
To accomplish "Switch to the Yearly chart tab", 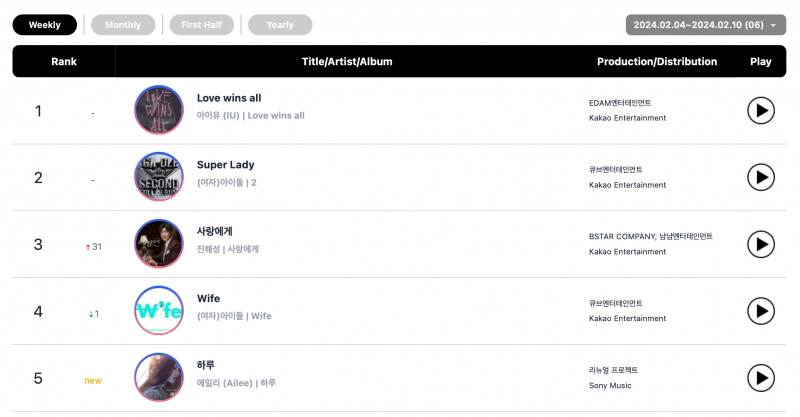I will click(x=280, y=24).
